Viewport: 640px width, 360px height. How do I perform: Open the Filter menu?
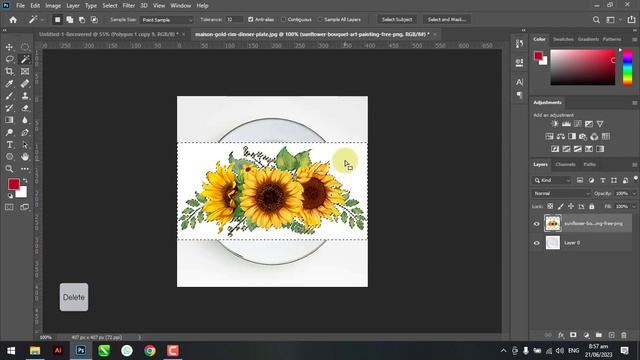click(x=129, y=6)
